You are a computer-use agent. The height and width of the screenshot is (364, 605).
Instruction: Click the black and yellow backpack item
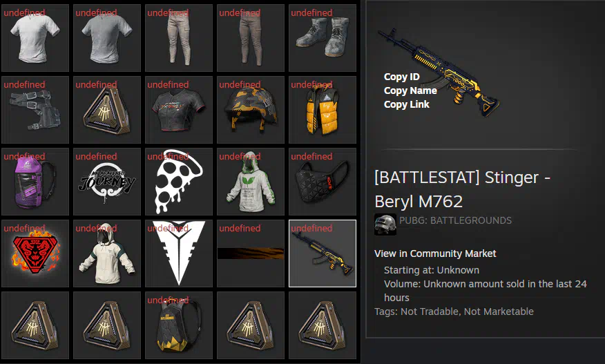pyautogui.click(x=179, y=325)
